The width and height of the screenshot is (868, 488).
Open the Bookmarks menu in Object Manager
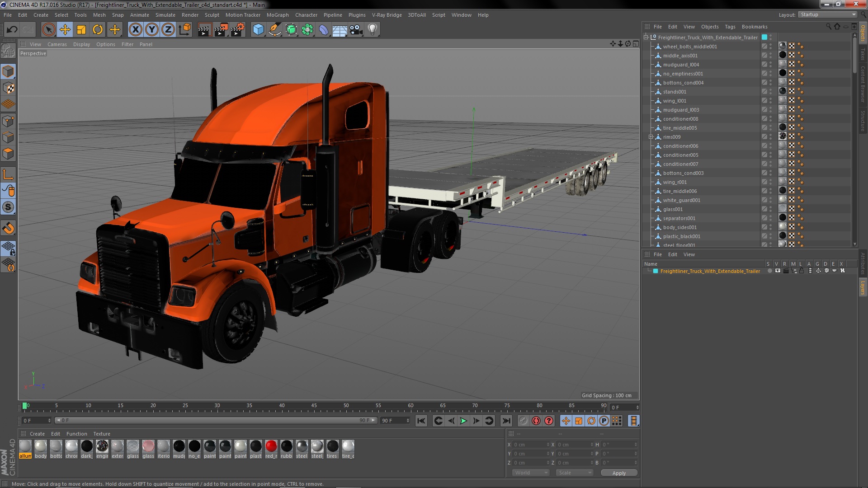755,27
